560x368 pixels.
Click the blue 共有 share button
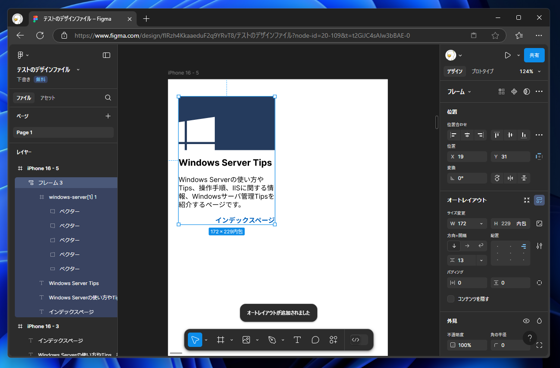pyautogui.click(x=534, y=55)
